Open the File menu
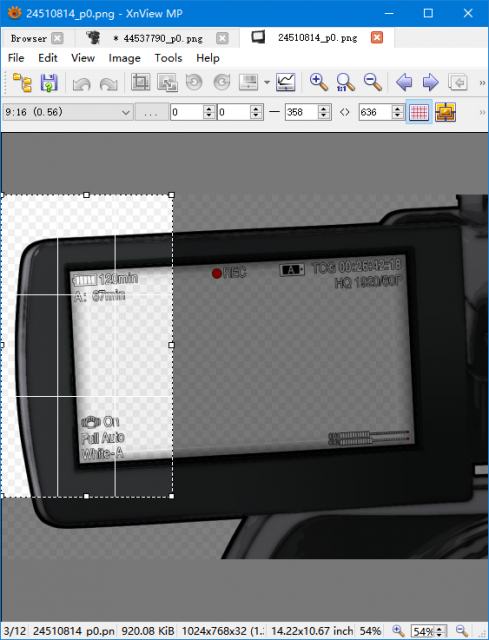 pyautogui.click(x=16, y=58)
